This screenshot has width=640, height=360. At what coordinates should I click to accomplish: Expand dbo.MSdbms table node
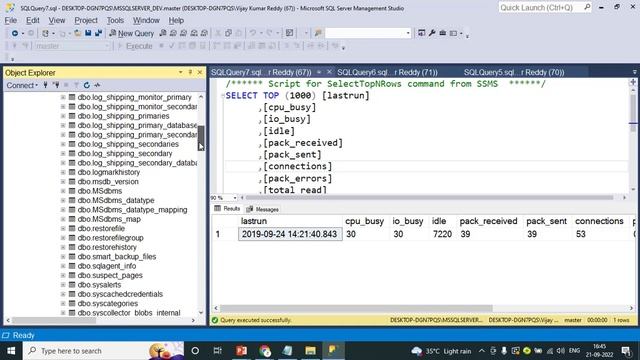point(63,191)
